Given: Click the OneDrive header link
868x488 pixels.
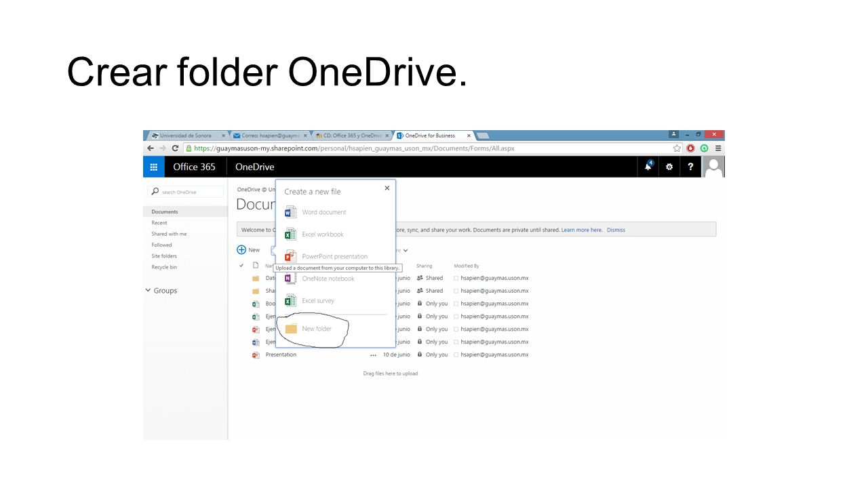Looking at the screenshot, I should (255, 167).
